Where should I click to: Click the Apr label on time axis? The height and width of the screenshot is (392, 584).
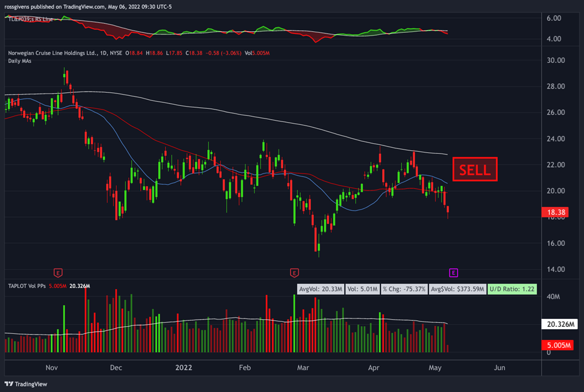(x=374, y=368)
